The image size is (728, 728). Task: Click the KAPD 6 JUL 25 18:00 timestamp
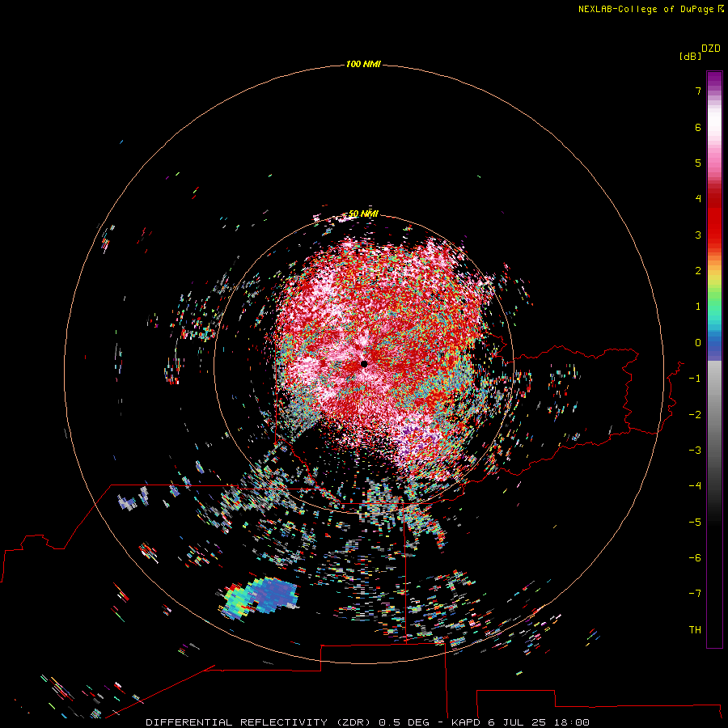pos(520,722)
